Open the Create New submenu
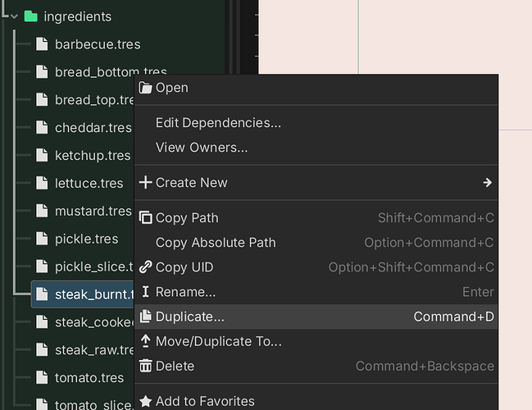 316,183
